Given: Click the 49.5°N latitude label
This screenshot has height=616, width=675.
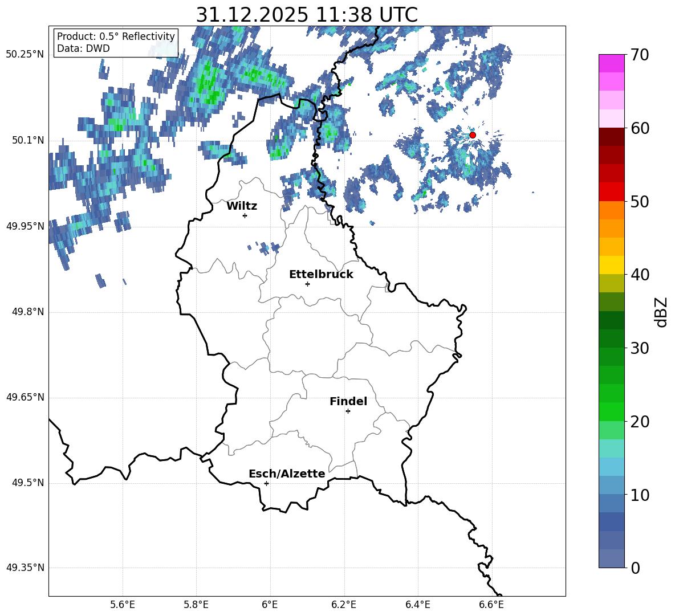Looking at the screenshot, I should point(28,483).
